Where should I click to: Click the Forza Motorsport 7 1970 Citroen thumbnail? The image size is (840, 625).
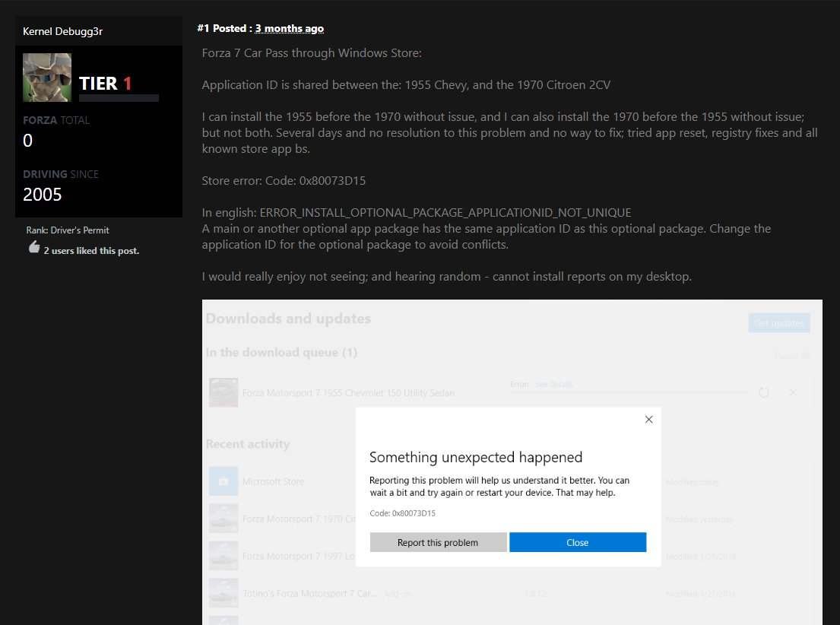pyautogui.click(x=223, y=519)
